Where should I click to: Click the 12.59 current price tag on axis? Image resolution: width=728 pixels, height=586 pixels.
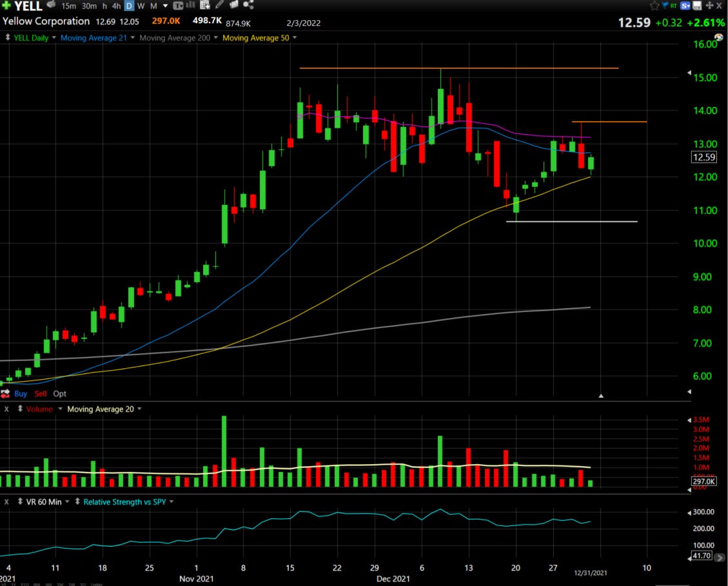coord(704,157)
